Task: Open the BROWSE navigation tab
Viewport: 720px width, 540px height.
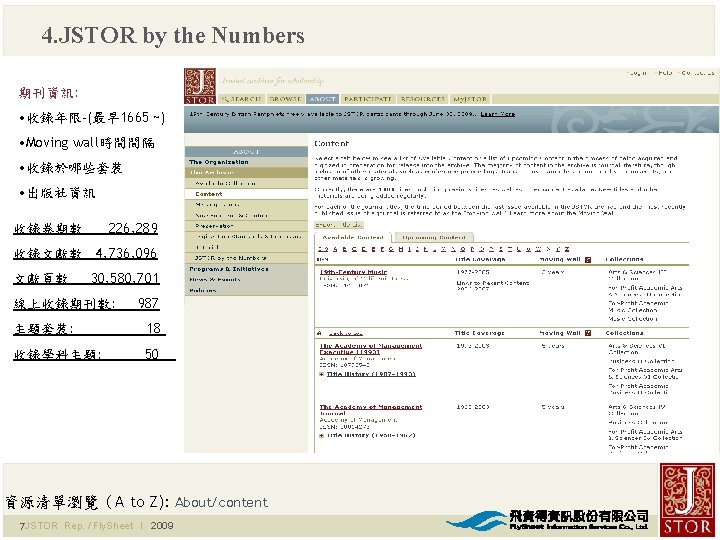Action: (285, 99)
